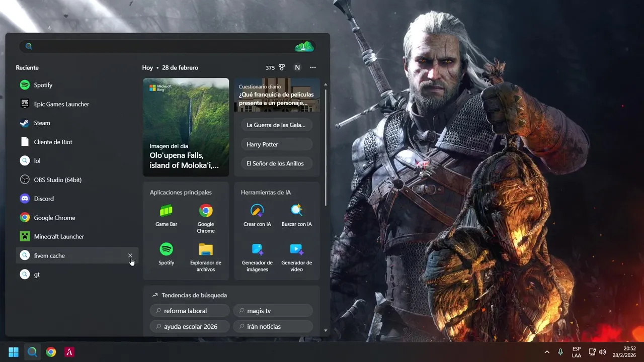The height and width of the screenshot is (362, 644).
Task: Click the microphone icon in system tray
Action: 560,352
